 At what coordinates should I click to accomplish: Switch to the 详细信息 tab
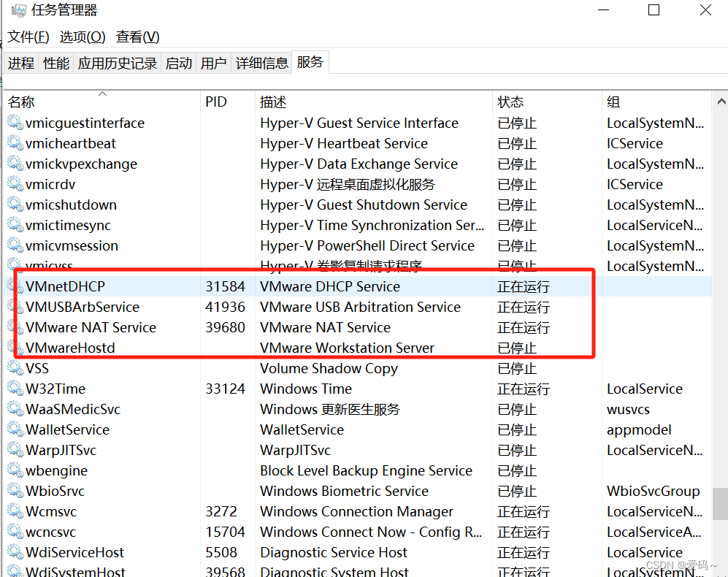click(262, 63)
